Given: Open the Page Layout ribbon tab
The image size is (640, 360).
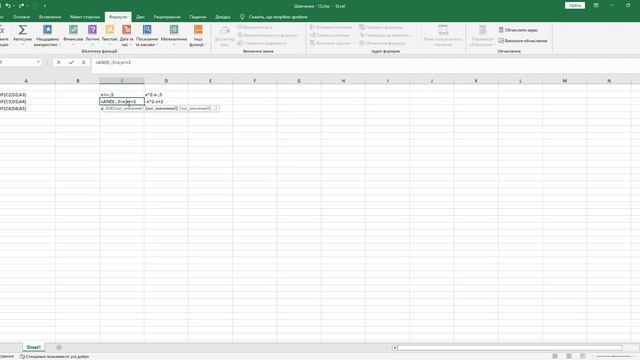Looking at the screenshot, I should click(85, 17).
